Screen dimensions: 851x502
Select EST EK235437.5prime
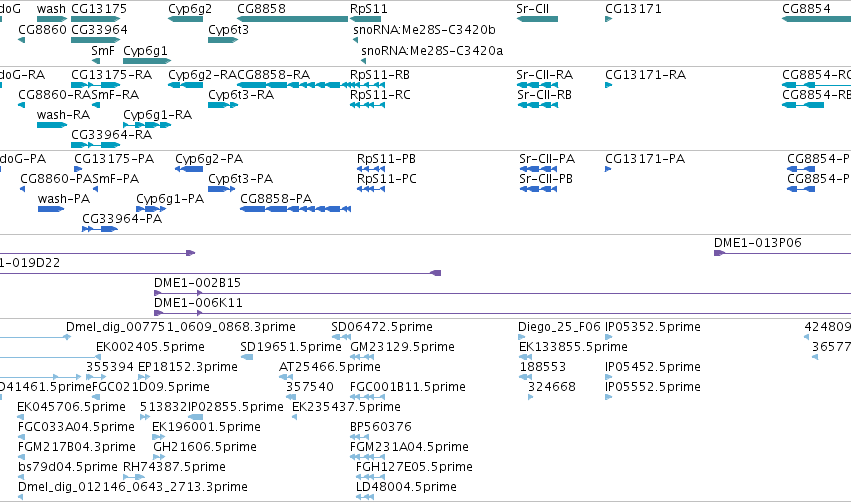click(346, 407)
